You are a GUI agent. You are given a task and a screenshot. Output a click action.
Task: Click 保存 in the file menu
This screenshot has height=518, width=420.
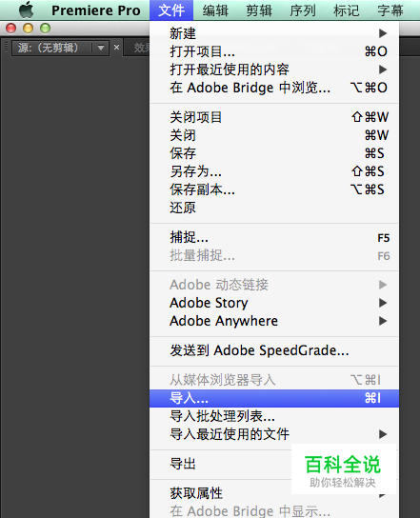(x=274, y=153)
